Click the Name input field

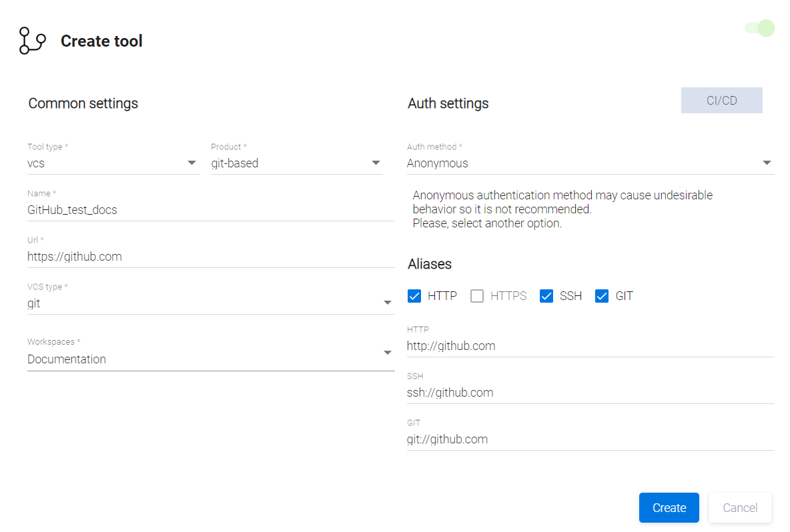point(210,210)
